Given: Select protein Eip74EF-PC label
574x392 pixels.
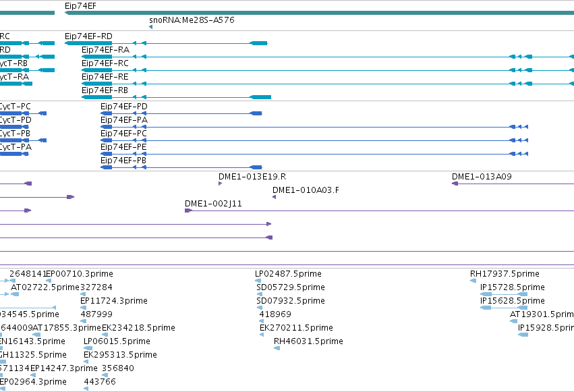Looking at the screenshot, I should (123, 134).
